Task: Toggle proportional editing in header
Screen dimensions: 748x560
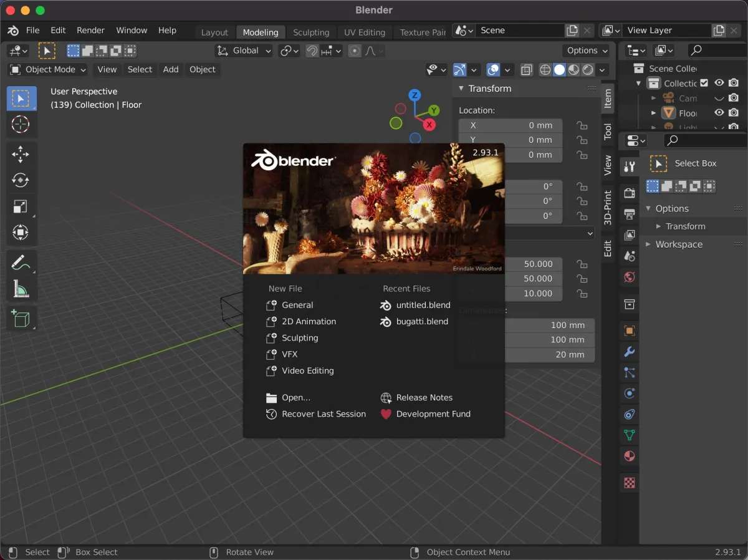Action: (x=355, y=51)
